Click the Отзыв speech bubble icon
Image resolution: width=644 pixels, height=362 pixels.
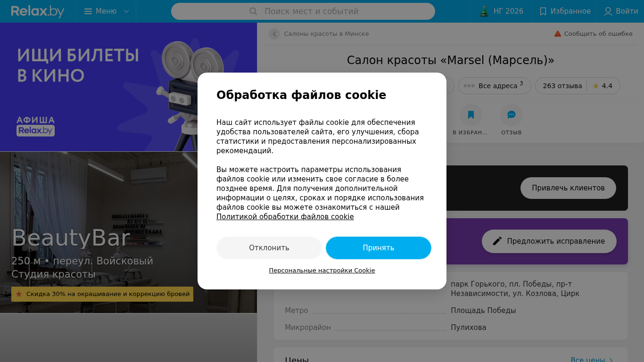(512, 115)
